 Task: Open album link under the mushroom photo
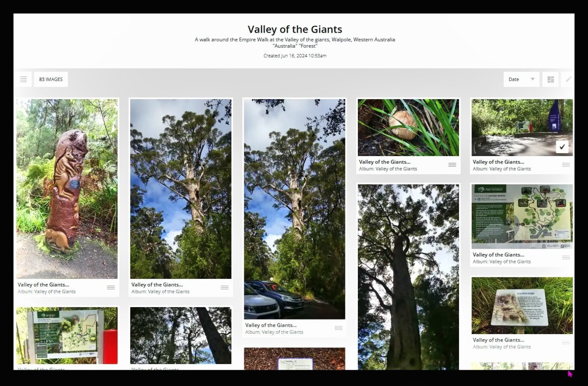(x=388, y=169)
